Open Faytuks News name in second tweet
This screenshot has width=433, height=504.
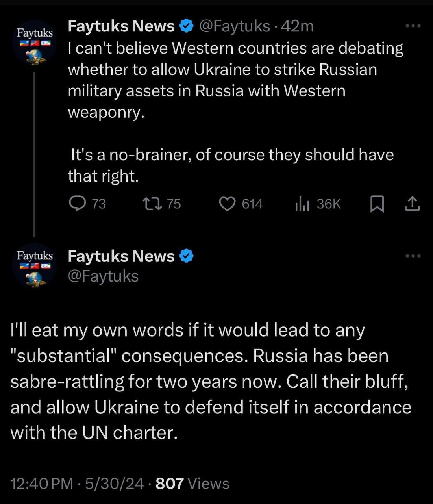(121, 256)
